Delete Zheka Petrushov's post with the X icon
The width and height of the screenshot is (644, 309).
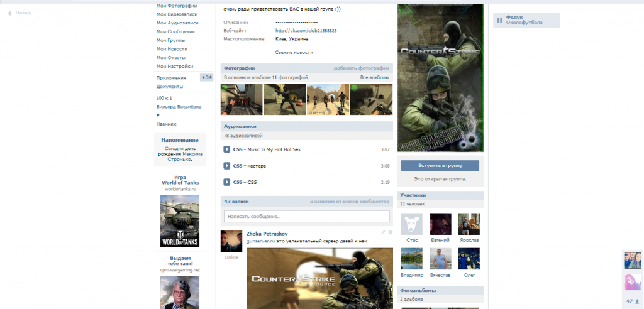coord(390,232)
